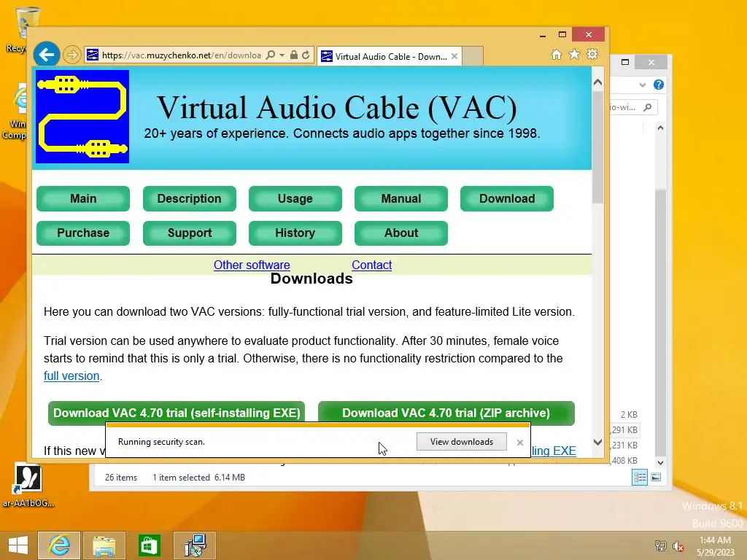The height and width of the screenshot is (560, 747).
Task: Select the ar-AA1bOG desktop shortcut
Action: pyautogui.click(x=28, y=485)
